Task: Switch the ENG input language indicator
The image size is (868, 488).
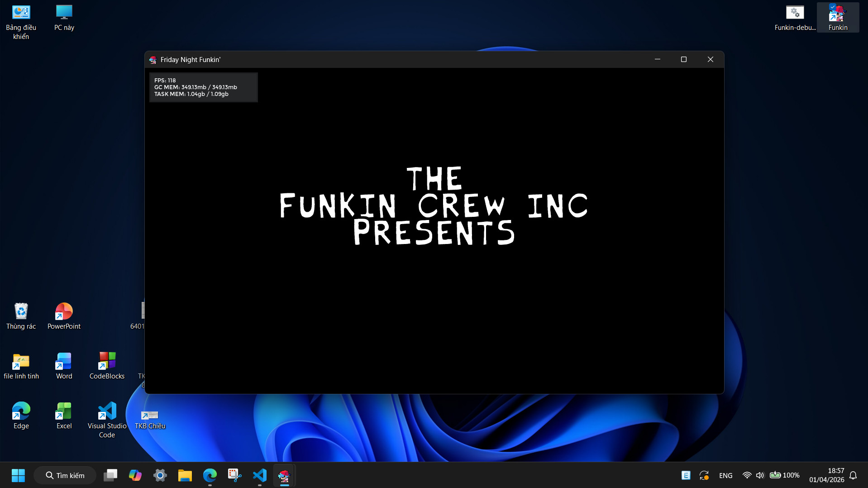Action: coord(726,475)
